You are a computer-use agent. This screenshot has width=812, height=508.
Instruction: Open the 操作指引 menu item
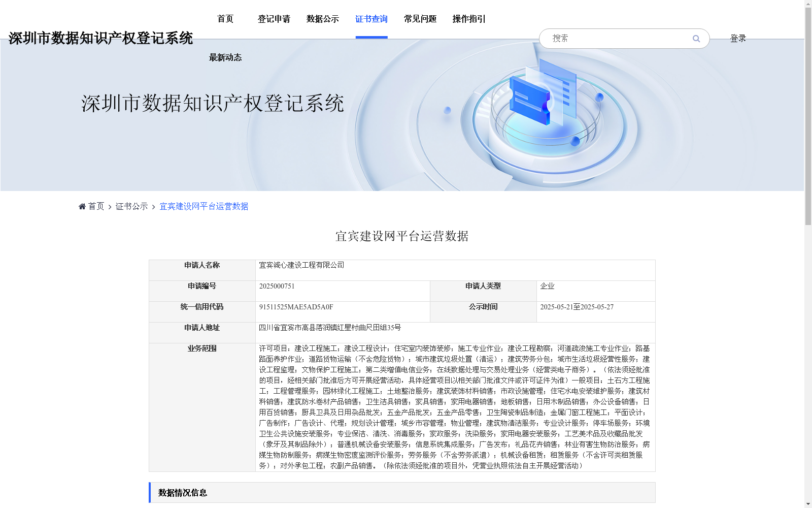[x=469, y=19]
